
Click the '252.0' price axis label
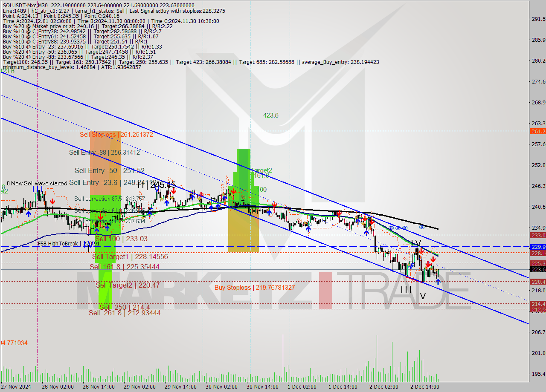(538, 165)
